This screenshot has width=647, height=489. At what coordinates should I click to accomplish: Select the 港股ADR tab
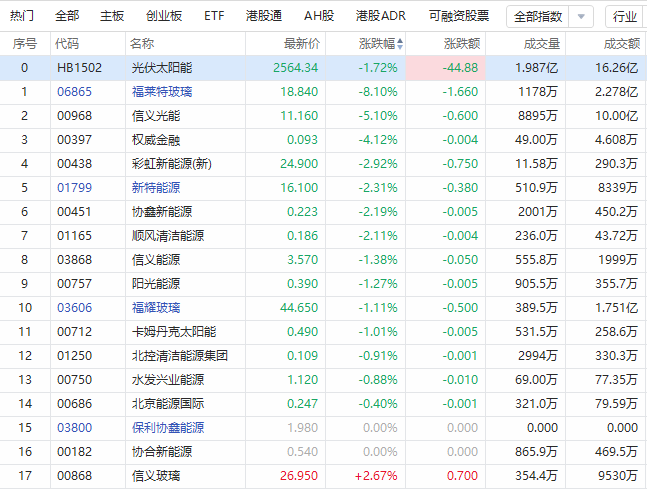(381, 16)
